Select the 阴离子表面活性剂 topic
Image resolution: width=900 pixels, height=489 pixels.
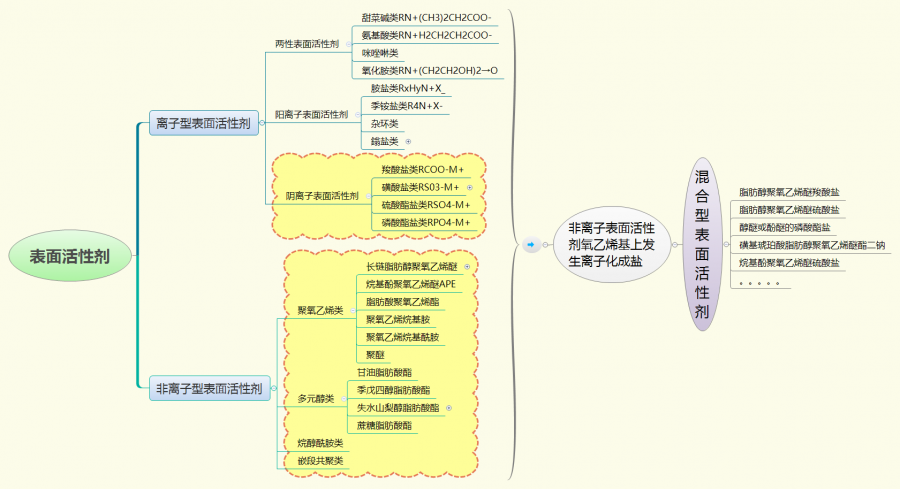[321, 196]
